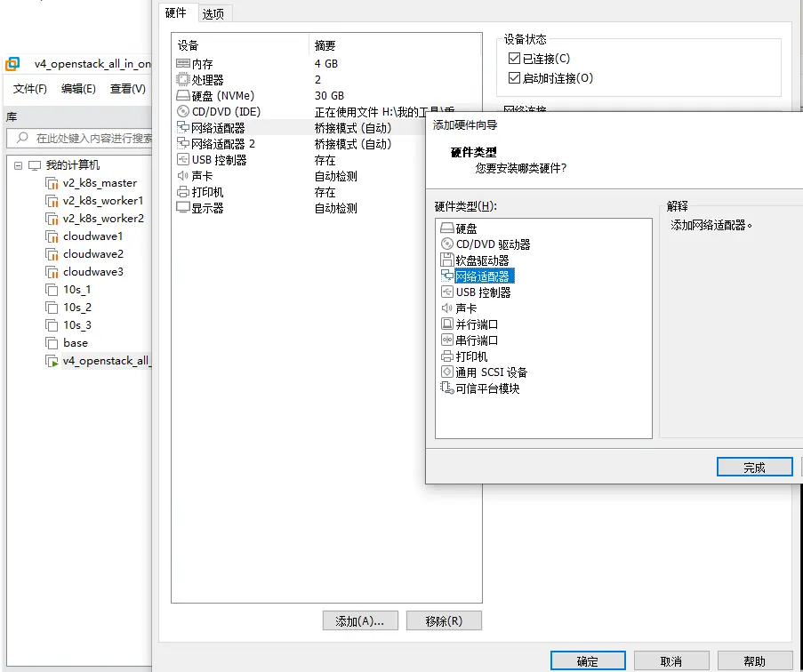Select the 显示器 display icon in device list
Screen dimensions: 803x672
[183, 208]
